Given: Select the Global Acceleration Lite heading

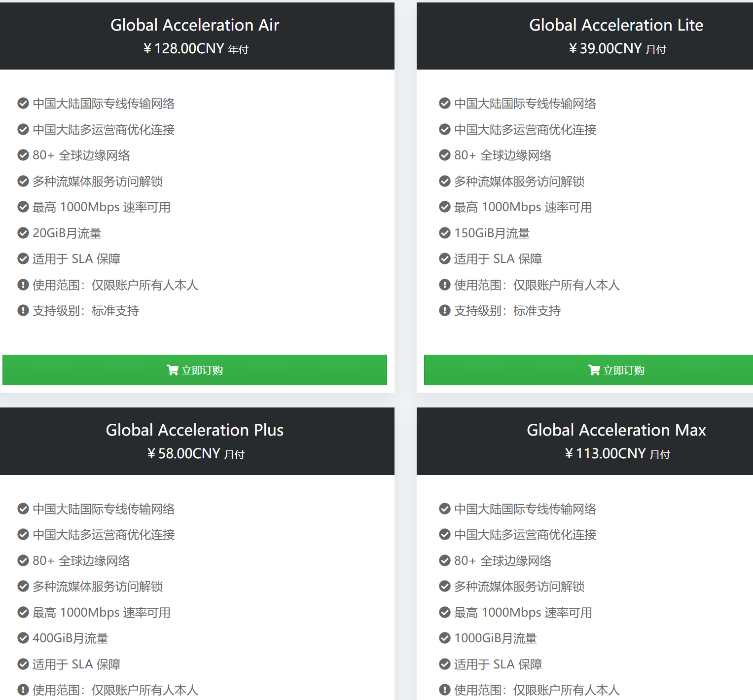Looking at the screenshot, I should coord(616,25).
